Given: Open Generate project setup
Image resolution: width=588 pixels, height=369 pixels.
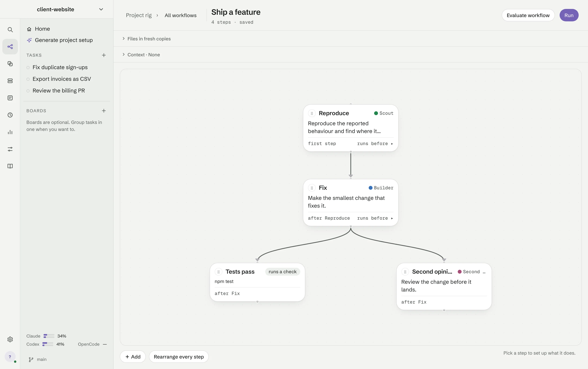Looking at the screenshot, I should pos(64,40).
